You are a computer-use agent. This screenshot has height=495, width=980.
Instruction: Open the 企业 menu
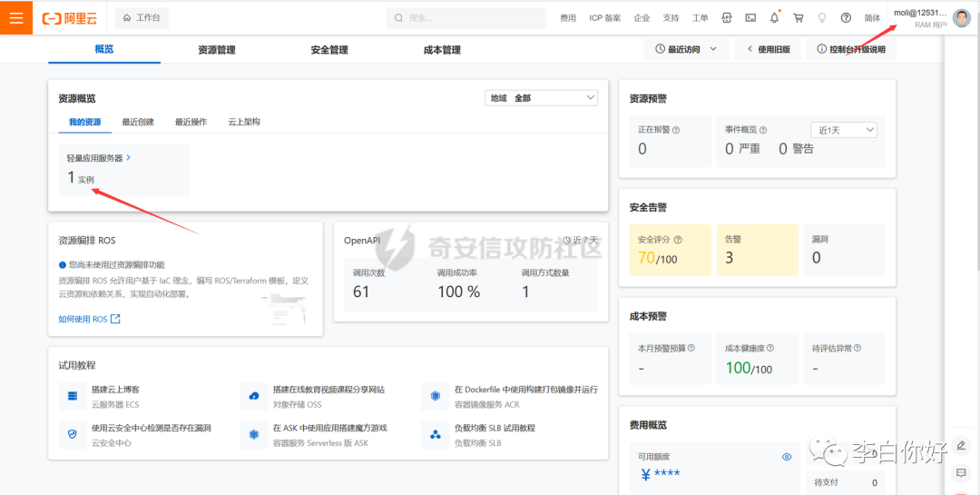coord(642,18)
